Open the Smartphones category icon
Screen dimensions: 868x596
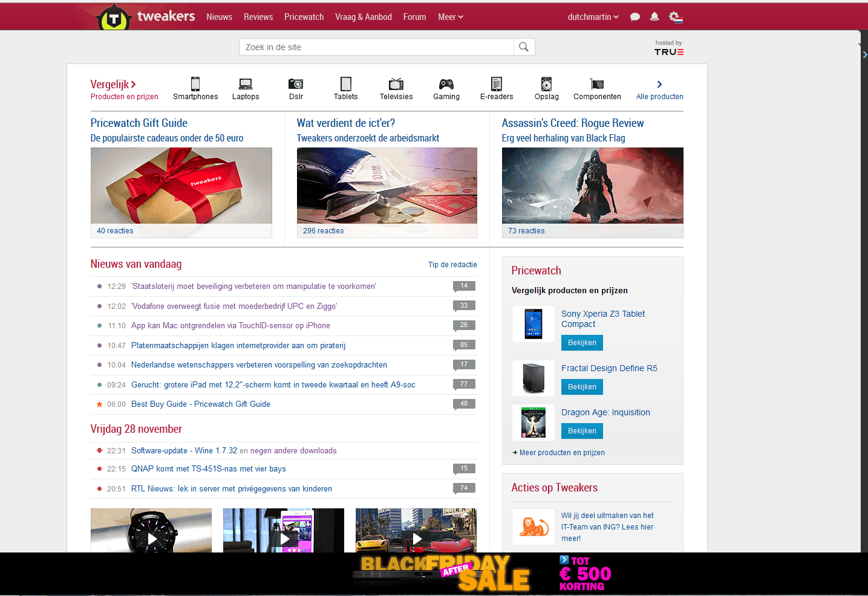tap(195, 84)
